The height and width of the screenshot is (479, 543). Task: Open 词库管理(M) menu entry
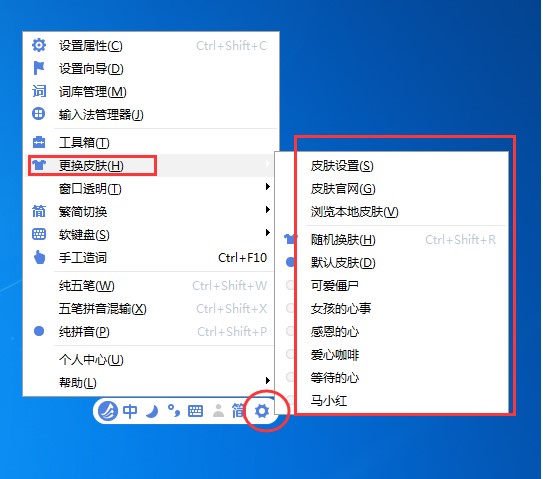[150, 91]
